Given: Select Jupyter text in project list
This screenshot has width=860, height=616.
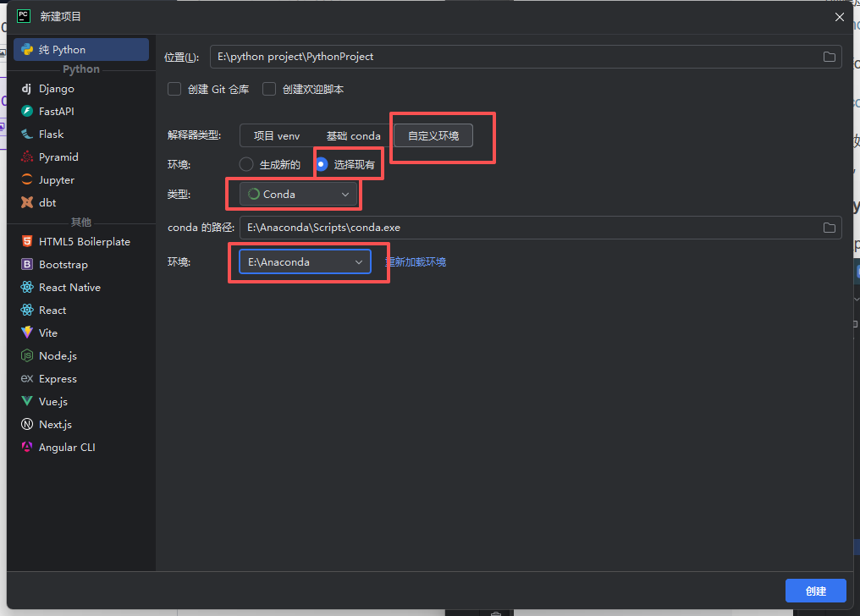Looking at the screenshot, I should [x=57, y=180].
